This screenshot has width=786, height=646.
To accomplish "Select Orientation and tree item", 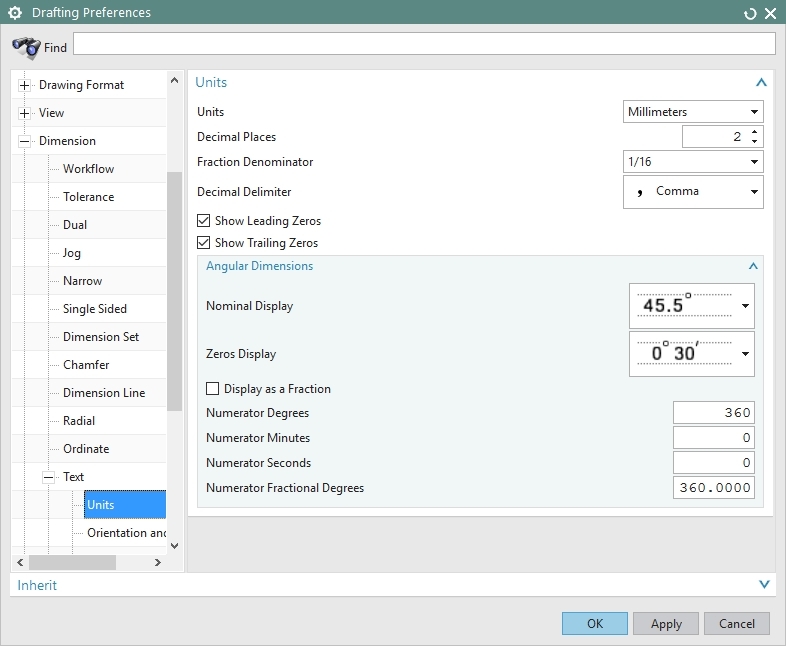I will (126, 533).
